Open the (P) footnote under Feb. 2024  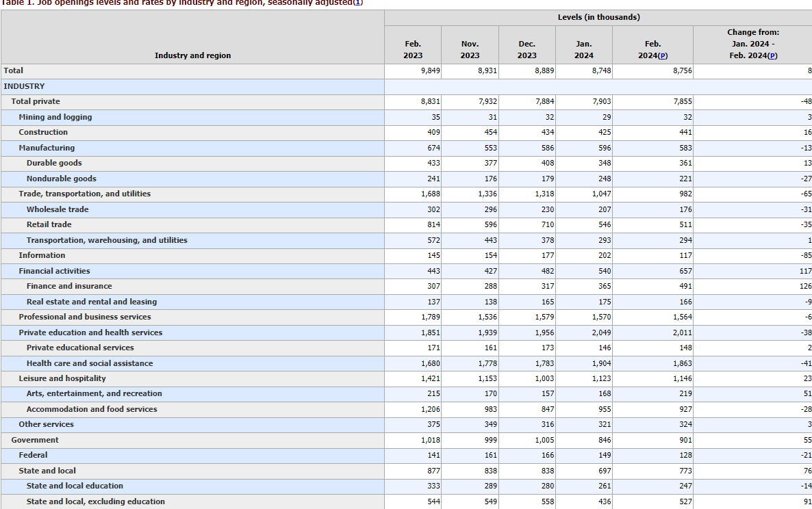(662, 55)
